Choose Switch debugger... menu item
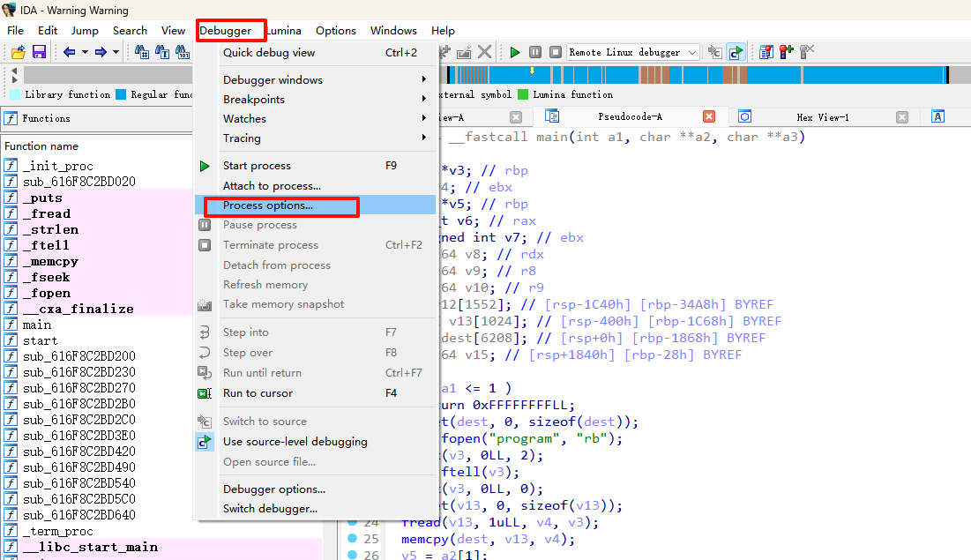 pos(316,509)
